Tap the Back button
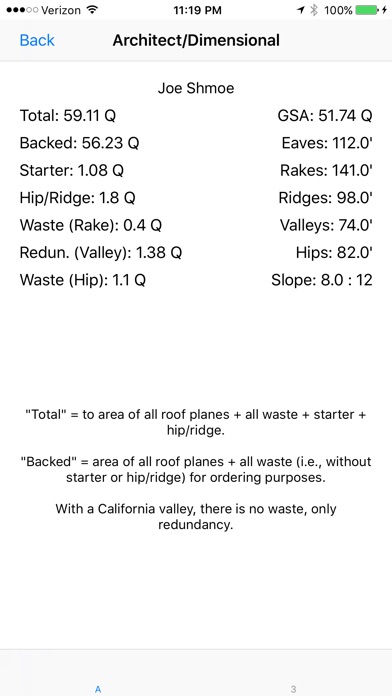 (37, 40)
